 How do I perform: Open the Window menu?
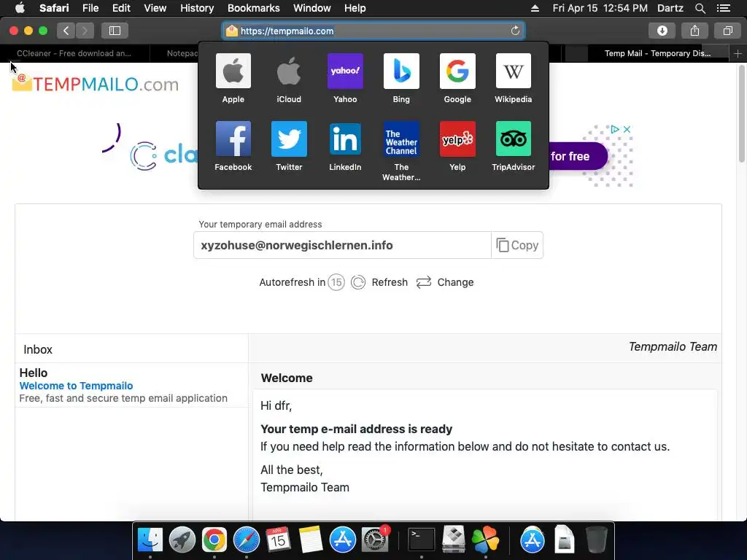(311, 8)
